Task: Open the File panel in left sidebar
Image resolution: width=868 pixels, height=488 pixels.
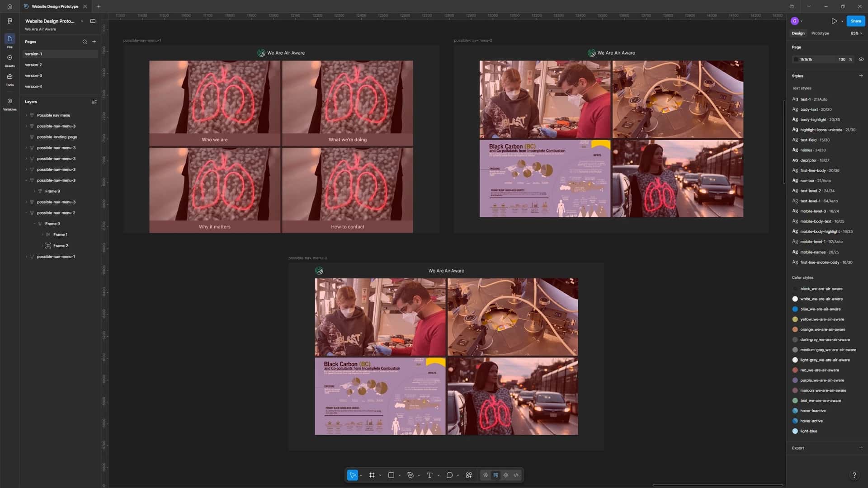Action: pyautogui.click(x=9, y=41)
